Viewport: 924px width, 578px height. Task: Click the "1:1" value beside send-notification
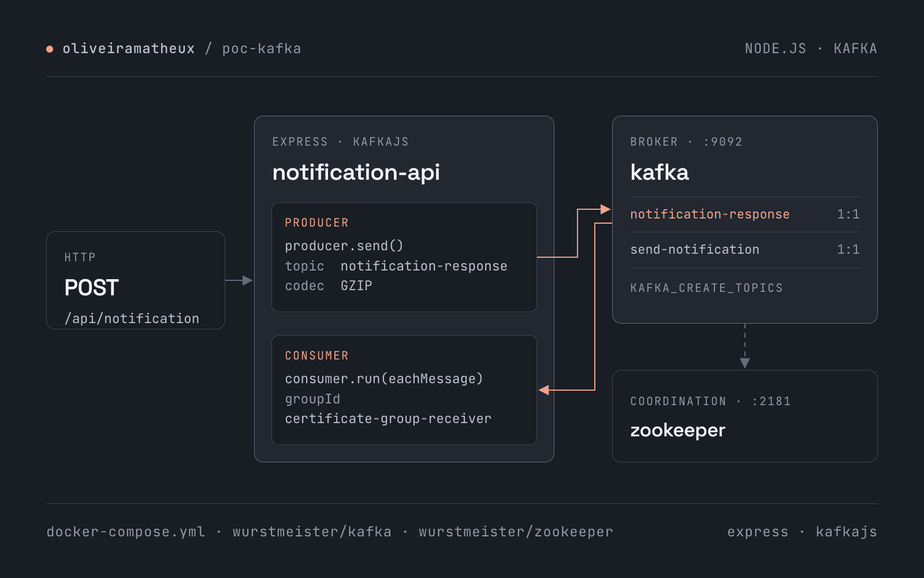point(848,250)
